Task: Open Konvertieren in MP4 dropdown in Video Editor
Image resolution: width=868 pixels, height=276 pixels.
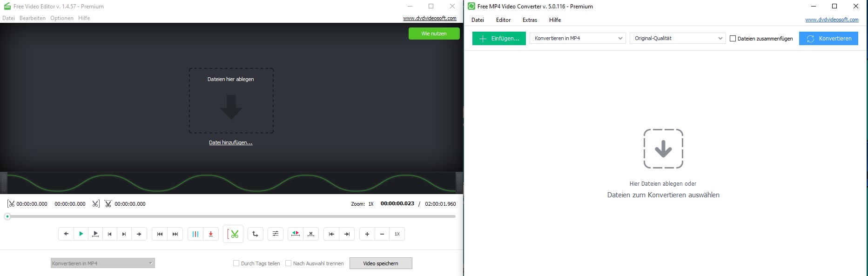Action: coord(103,263)
